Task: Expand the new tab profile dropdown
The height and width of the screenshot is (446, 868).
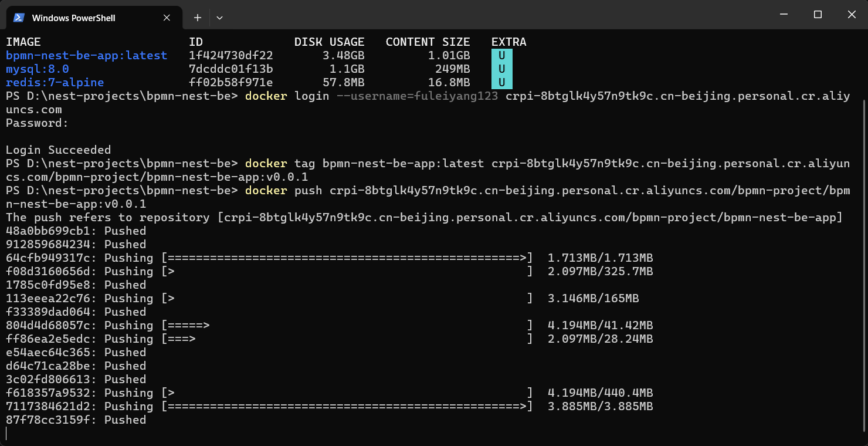Action: point(219,18)
